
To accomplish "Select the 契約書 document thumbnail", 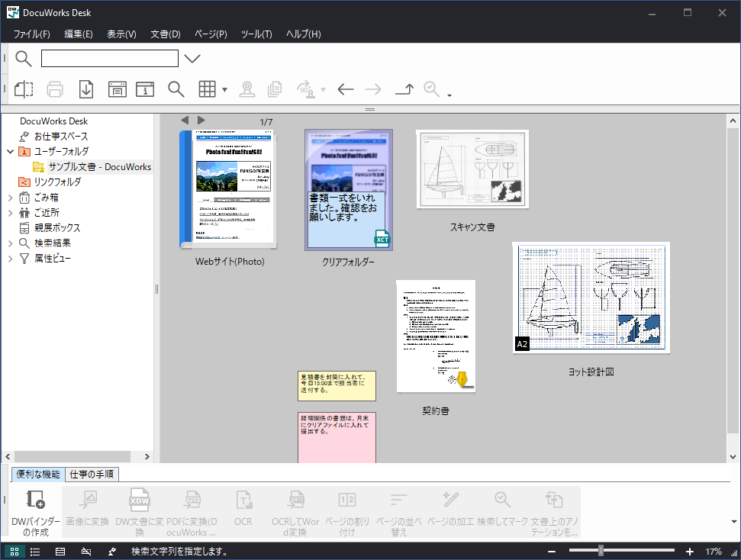I will click(436, 336).
